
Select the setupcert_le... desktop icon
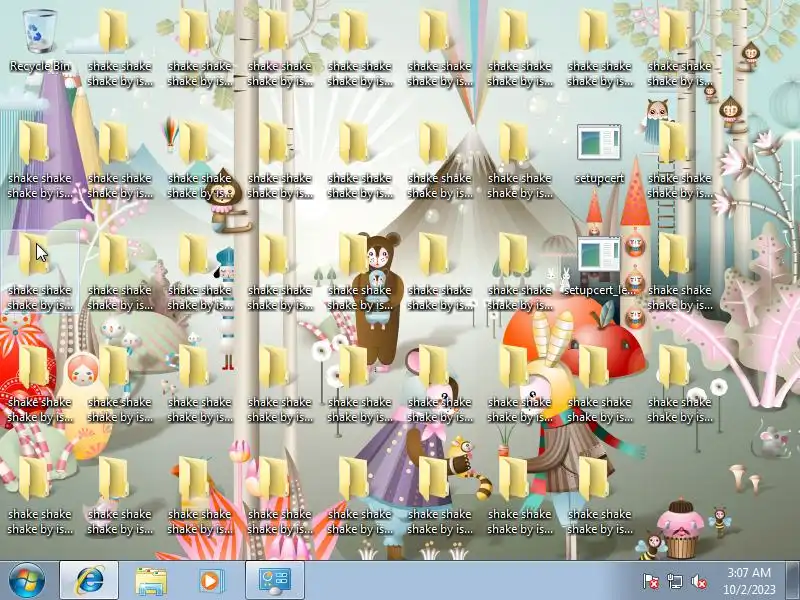click(599, 266)
